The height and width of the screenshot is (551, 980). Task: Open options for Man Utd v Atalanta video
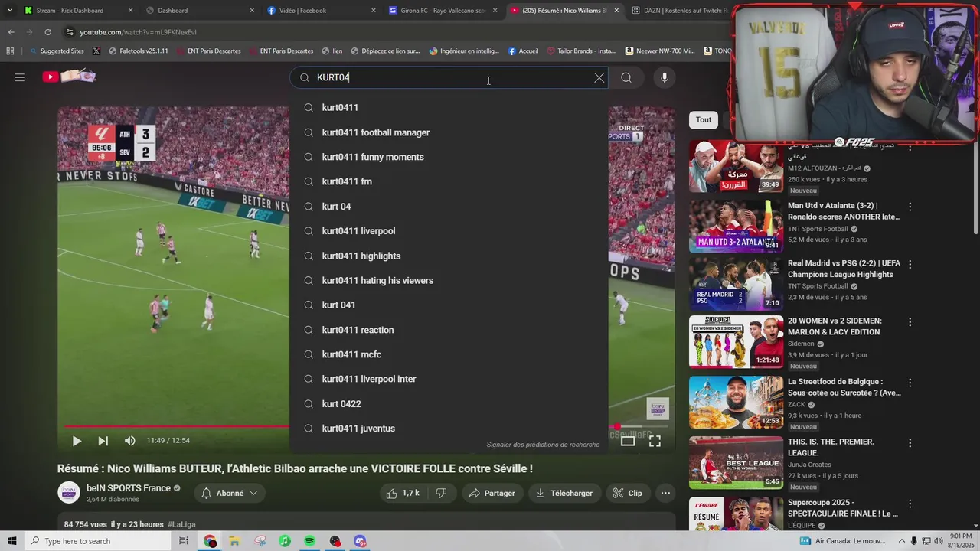tap(910, 207)
